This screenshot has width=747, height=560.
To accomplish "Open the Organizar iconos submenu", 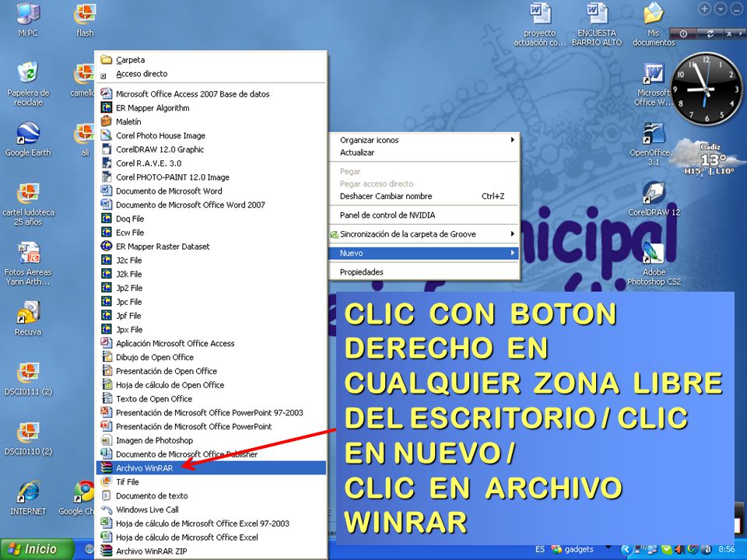I will (424, 140).
